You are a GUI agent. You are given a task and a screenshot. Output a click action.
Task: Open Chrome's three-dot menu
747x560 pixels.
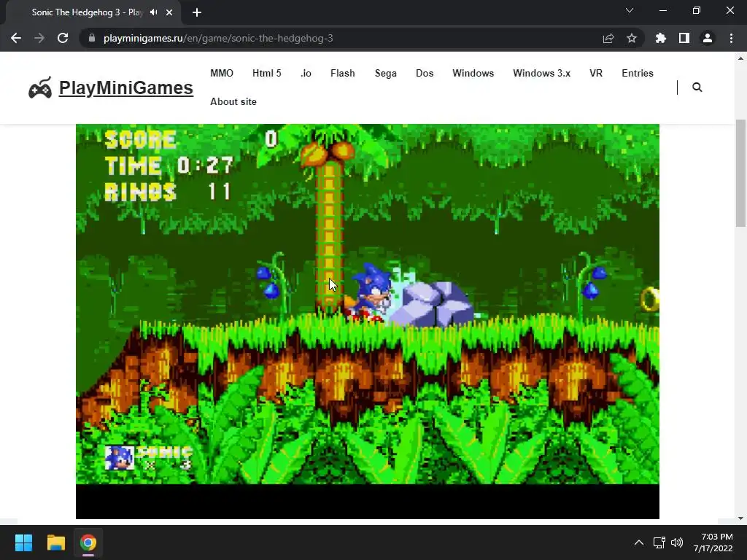pyautogui.click(x=731, y=38)
